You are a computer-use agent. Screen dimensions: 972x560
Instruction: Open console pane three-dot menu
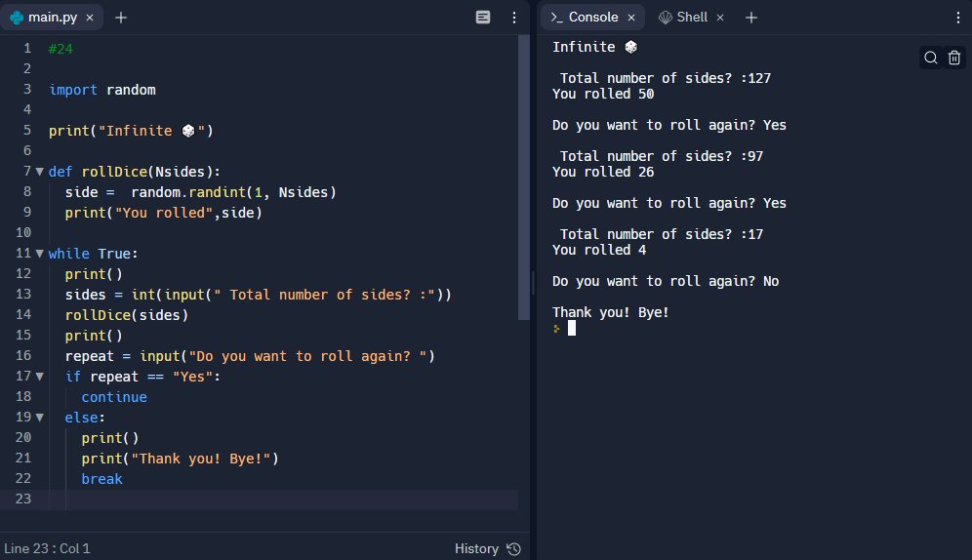[958, 18]
